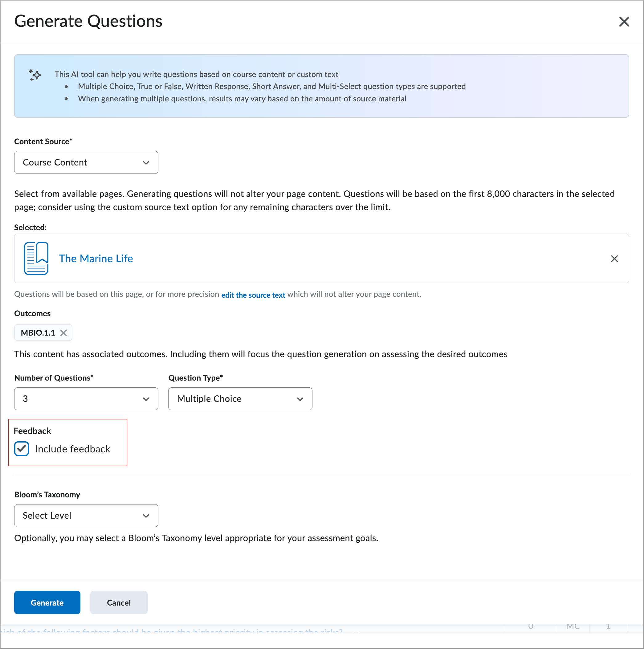Viewport: 644px width, 649px height.
Task: Click Bloom's Taxonomy chevron arrow
Action: 146,516
